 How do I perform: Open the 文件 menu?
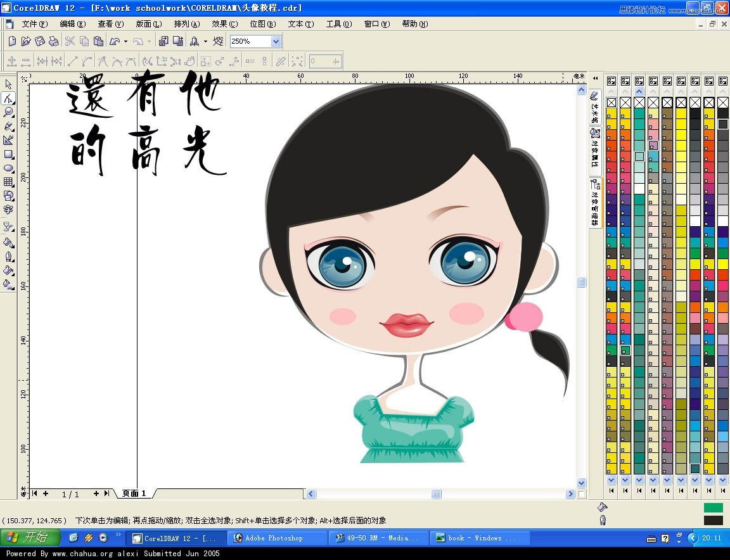click(x=35, y=23)
